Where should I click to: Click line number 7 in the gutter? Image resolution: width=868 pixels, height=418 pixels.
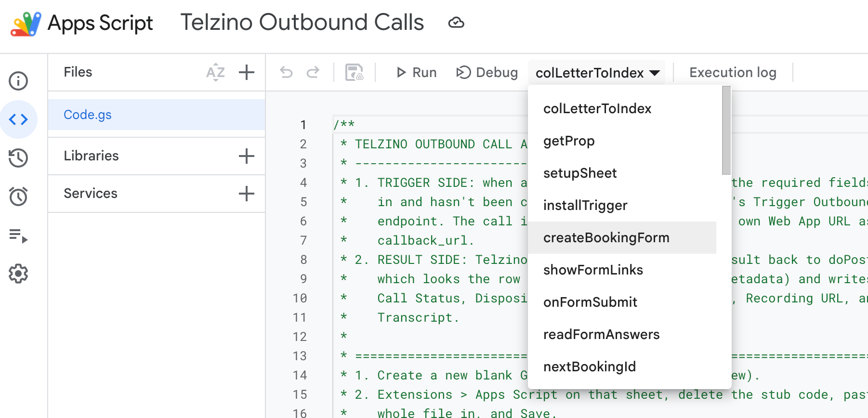(303, 240)
